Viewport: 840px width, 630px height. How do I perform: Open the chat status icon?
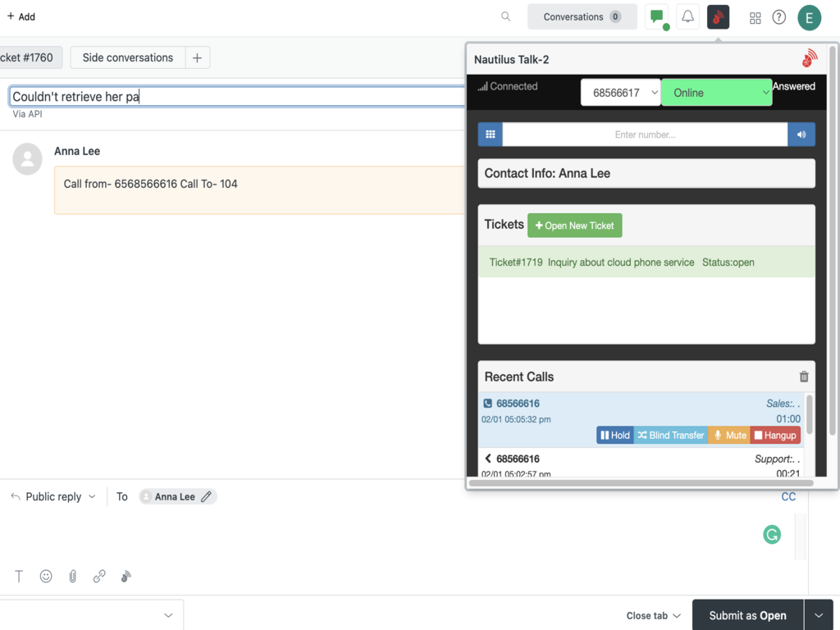point(656,16)
